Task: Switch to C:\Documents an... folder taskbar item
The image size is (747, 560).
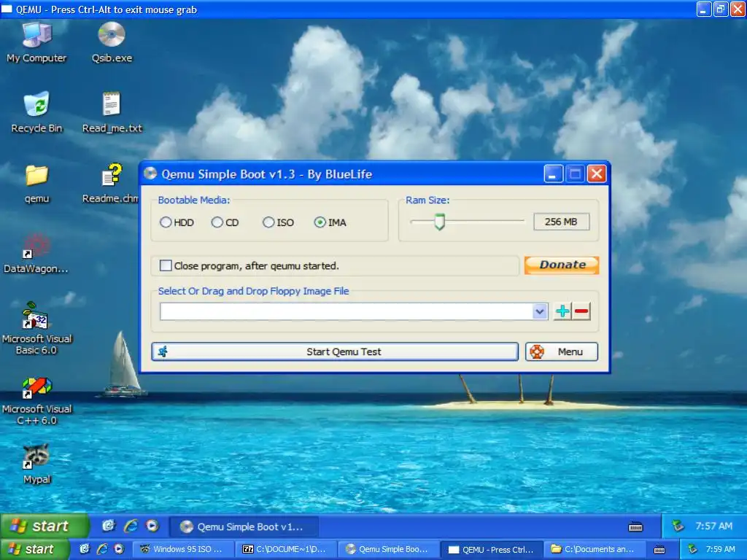Action: 595,550
